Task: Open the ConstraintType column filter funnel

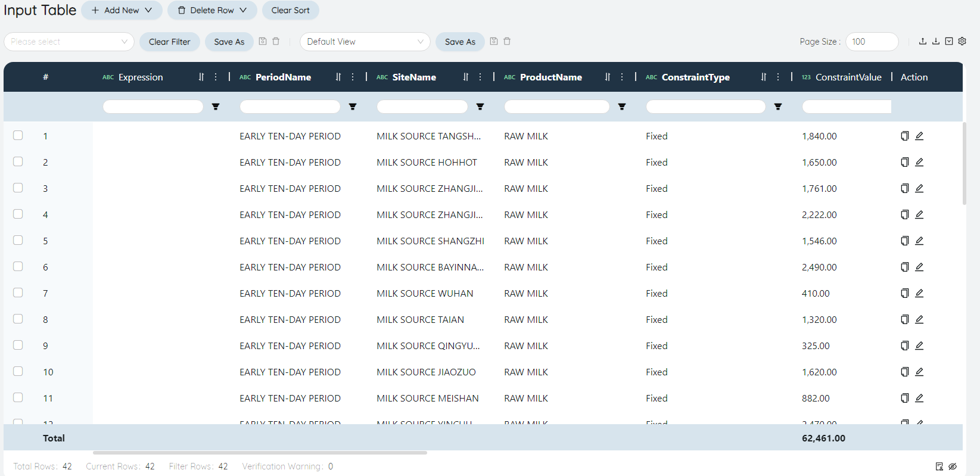Action: pos(778,107)
